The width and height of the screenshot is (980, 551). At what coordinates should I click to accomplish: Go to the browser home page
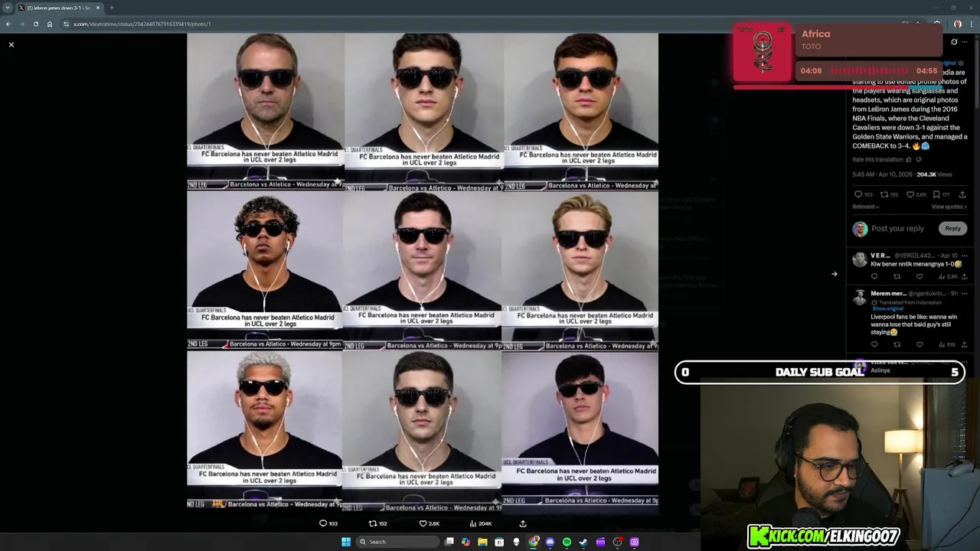click(x=50, y=24)
